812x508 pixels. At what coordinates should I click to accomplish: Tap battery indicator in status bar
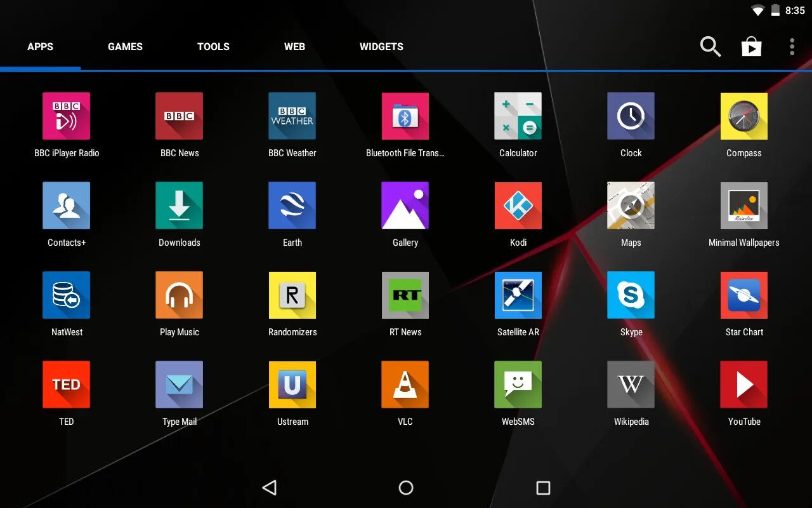click(775, 10)
